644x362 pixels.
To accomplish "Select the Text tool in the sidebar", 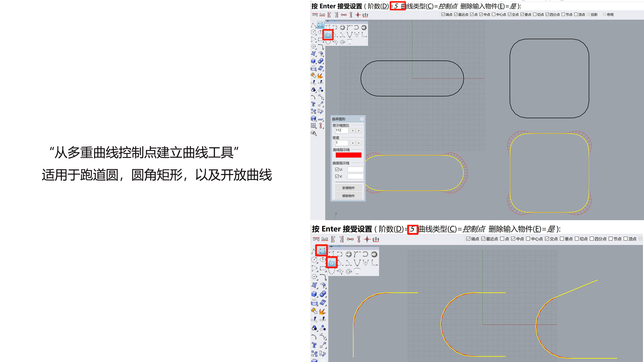I will (313, 104).
